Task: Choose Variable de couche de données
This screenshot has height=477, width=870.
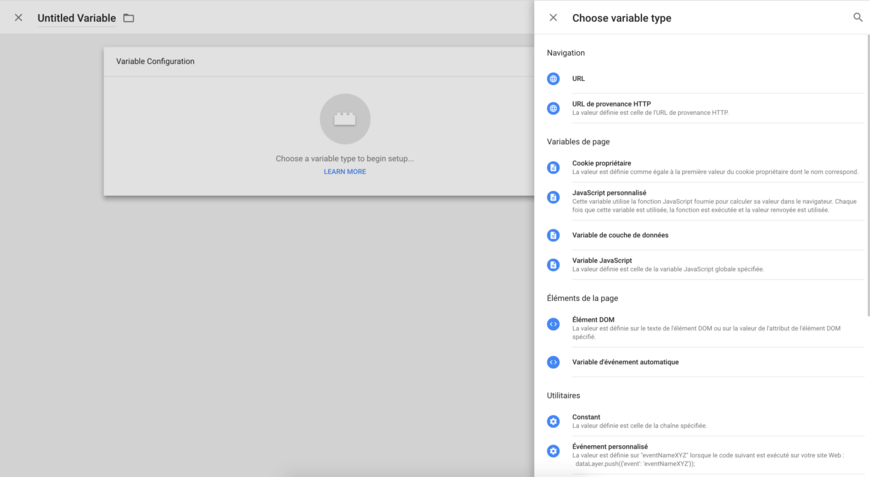Action: 620,235
